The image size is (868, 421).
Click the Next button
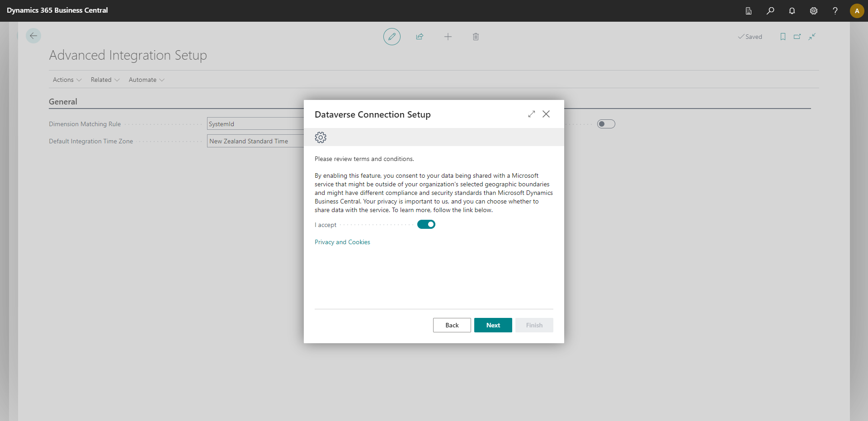click(493, 325)
